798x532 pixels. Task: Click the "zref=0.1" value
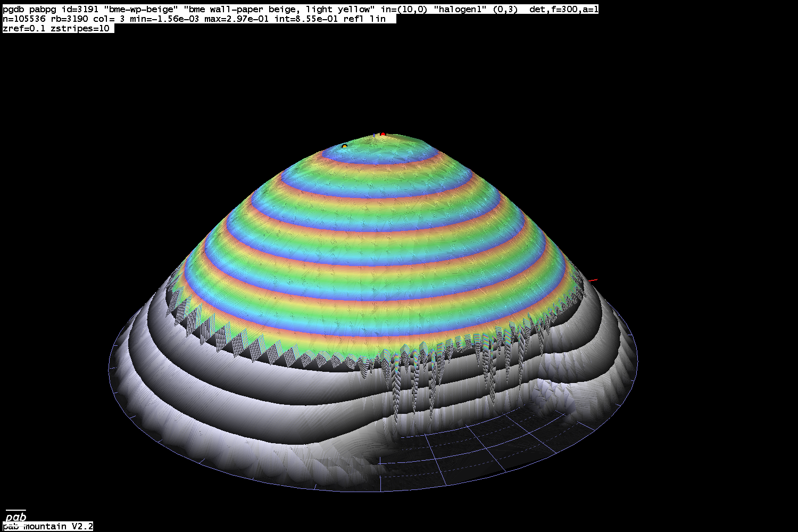click(x=24, y=28)
